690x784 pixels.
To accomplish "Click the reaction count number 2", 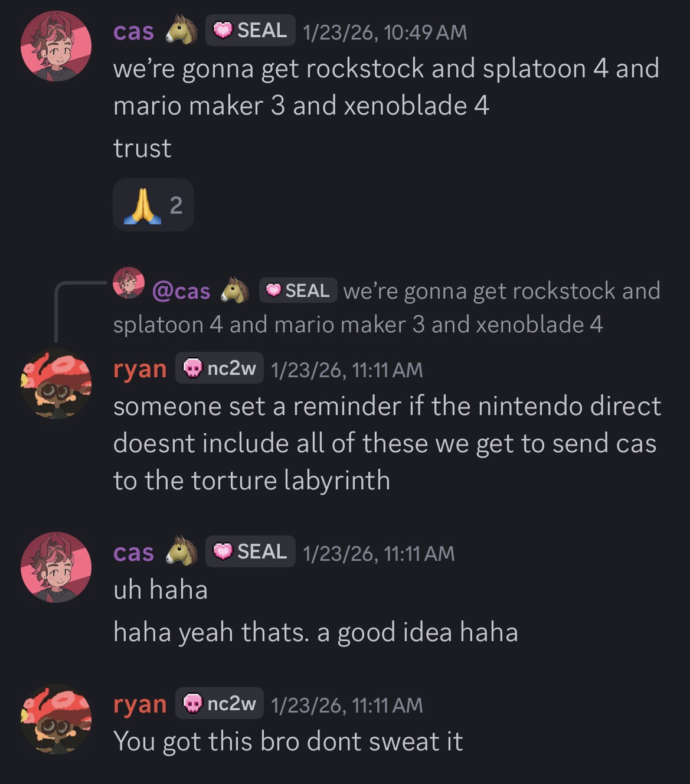I will [176, 205].
